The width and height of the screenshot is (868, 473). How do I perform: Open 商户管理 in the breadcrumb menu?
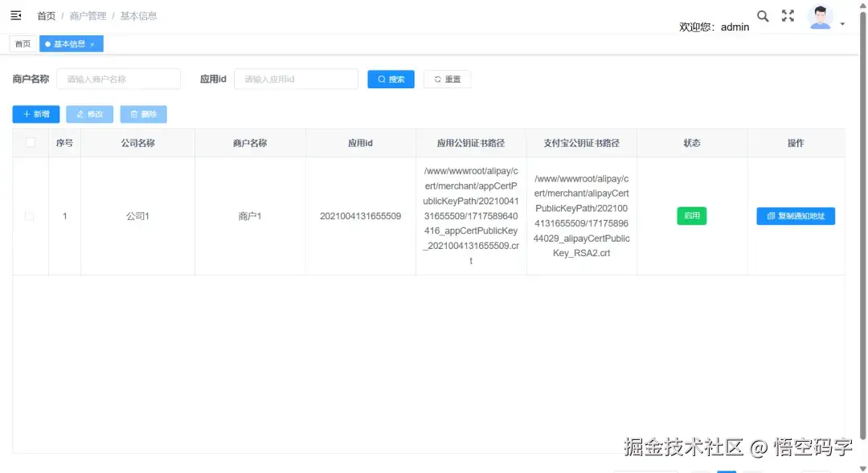click(87, 14)
